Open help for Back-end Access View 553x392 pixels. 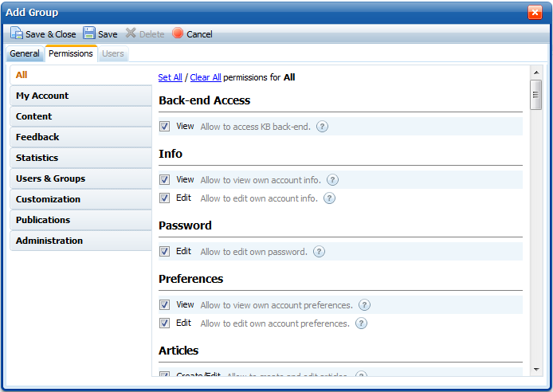[322, 126]
